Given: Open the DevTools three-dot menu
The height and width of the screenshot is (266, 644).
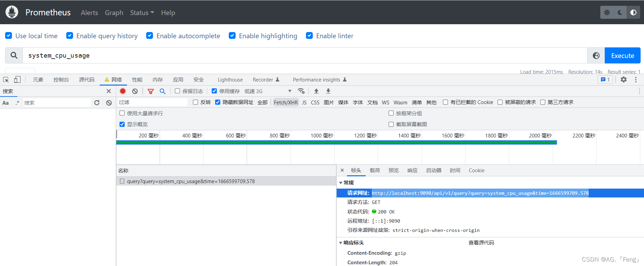Looking at the screenshot, I should (x=635, y=79).
